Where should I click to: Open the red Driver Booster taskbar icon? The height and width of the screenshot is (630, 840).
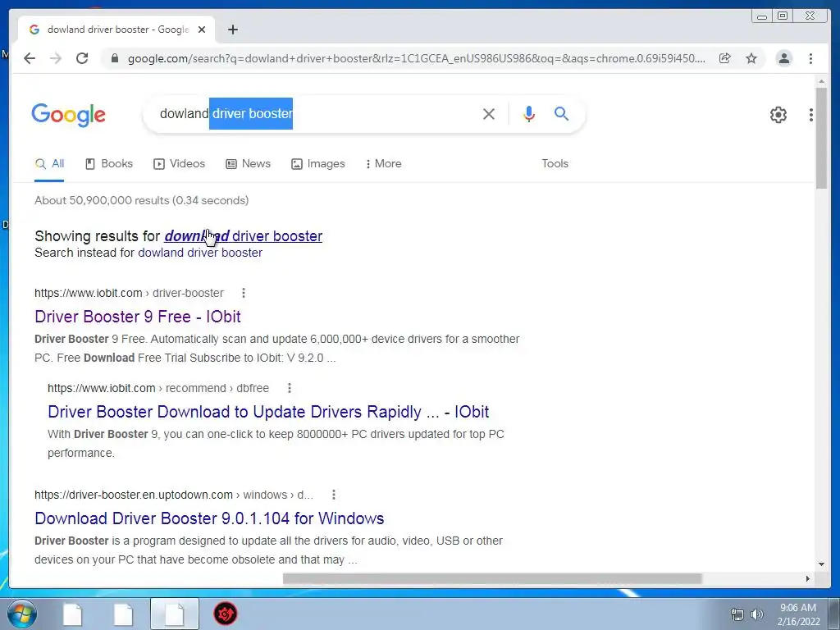coord(226,614)
